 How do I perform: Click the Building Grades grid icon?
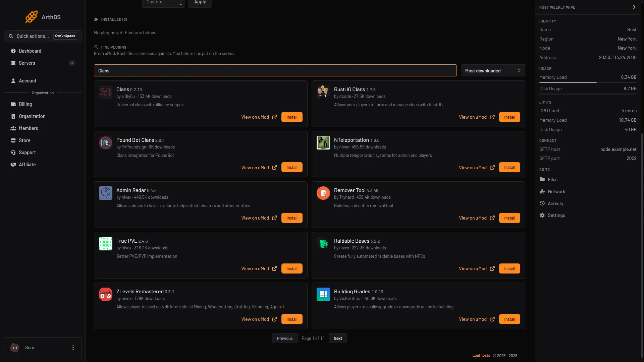[323, 295]
